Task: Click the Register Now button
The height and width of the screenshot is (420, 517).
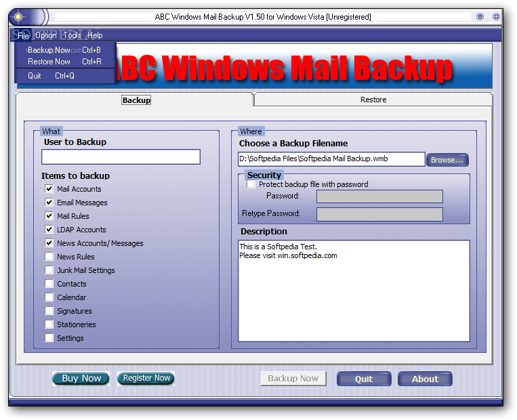Action: click(x=146, y=378)
